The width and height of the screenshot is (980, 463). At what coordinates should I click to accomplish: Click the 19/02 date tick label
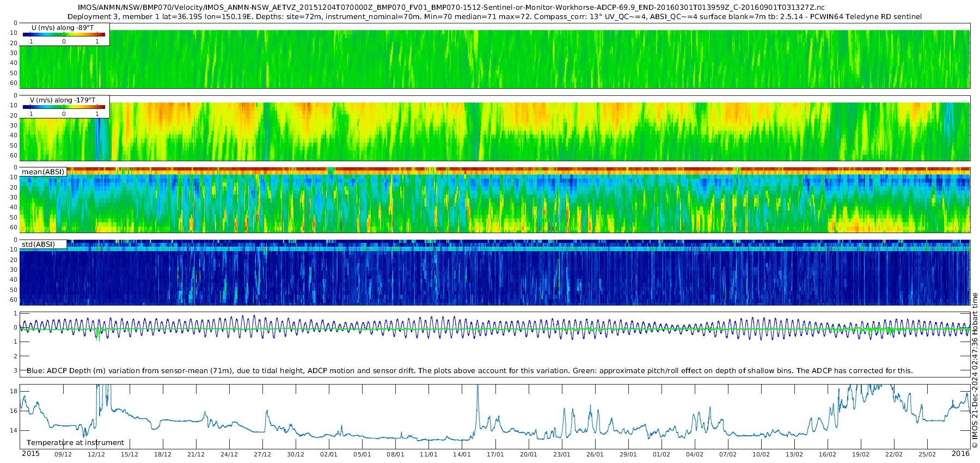pos(861,454)
